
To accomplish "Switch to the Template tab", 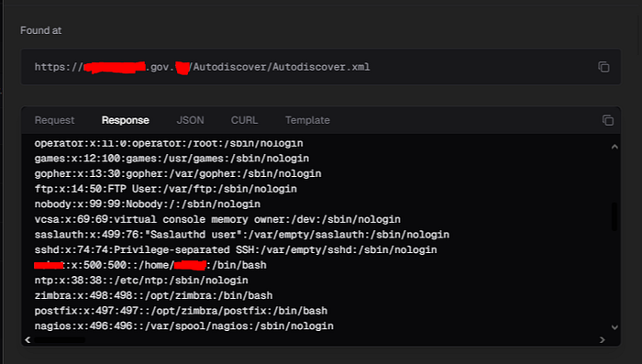I will pos(307,120).
